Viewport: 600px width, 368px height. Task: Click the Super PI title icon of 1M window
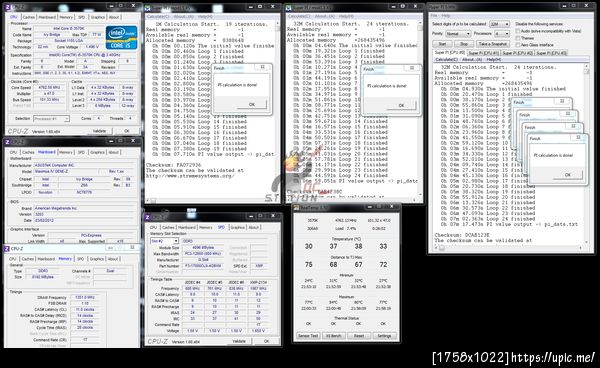148,7
